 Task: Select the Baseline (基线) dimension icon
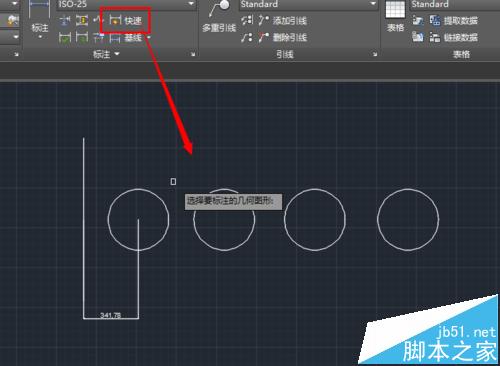pos(115,38)
